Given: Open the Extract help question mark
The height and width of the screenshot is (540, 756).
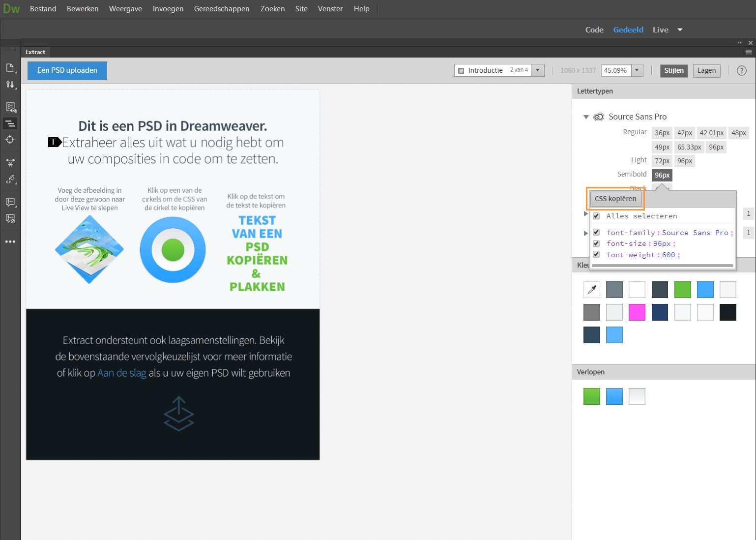Looking at the screenshot, I should coord(742,71).
